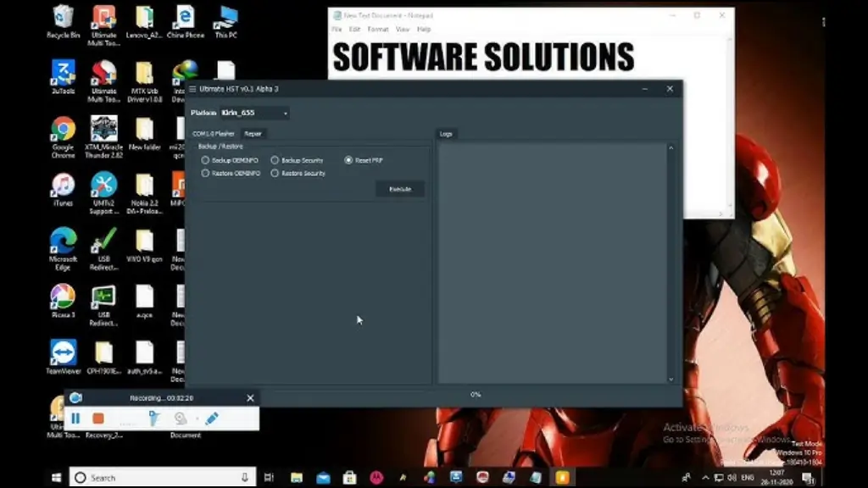Click the volume icon in system tray
Image resolution: width=868 pixels, height=488 pixels.
[x=732, y=478]
